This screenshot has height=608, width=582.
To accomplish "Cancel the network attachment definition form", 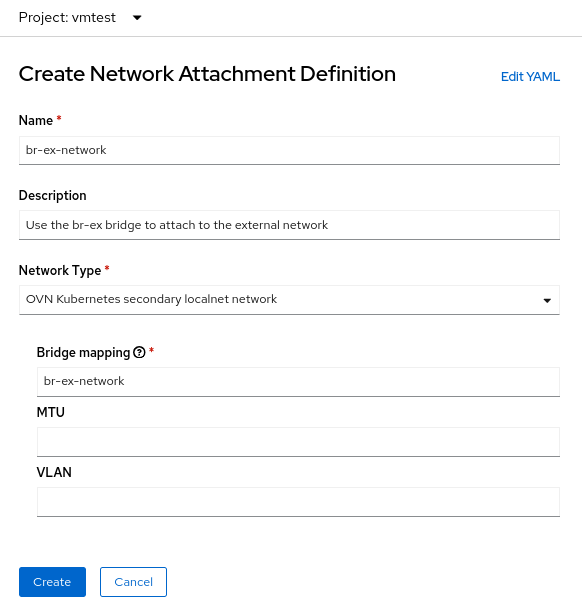I will [133, 582].
